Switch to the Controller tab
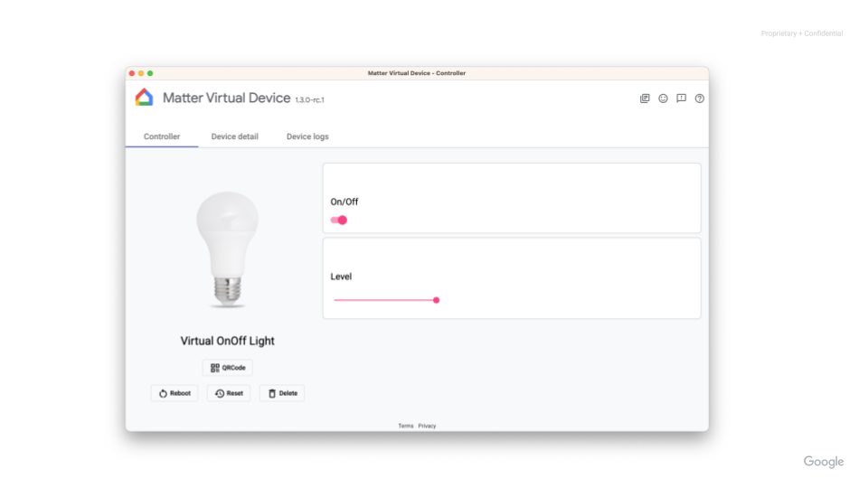 point(162,136)
